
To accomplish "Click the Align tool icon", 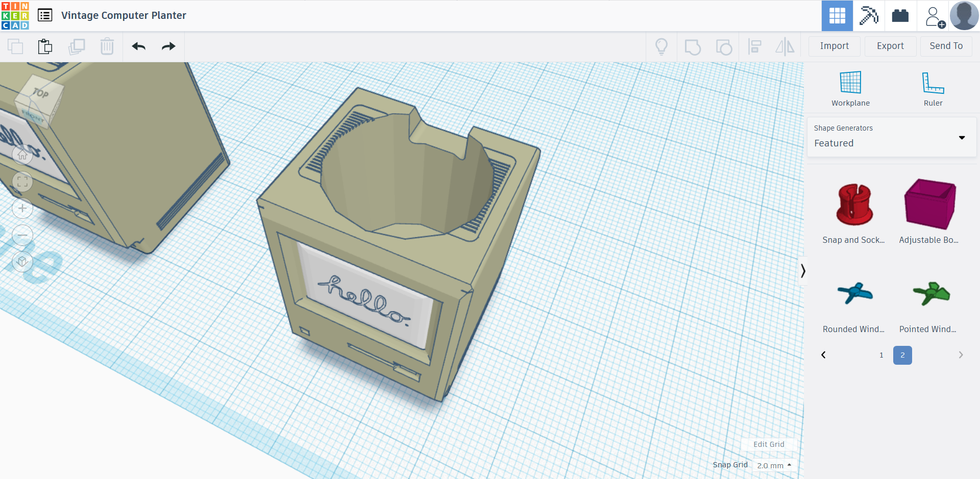I will [x=754, y=46].
